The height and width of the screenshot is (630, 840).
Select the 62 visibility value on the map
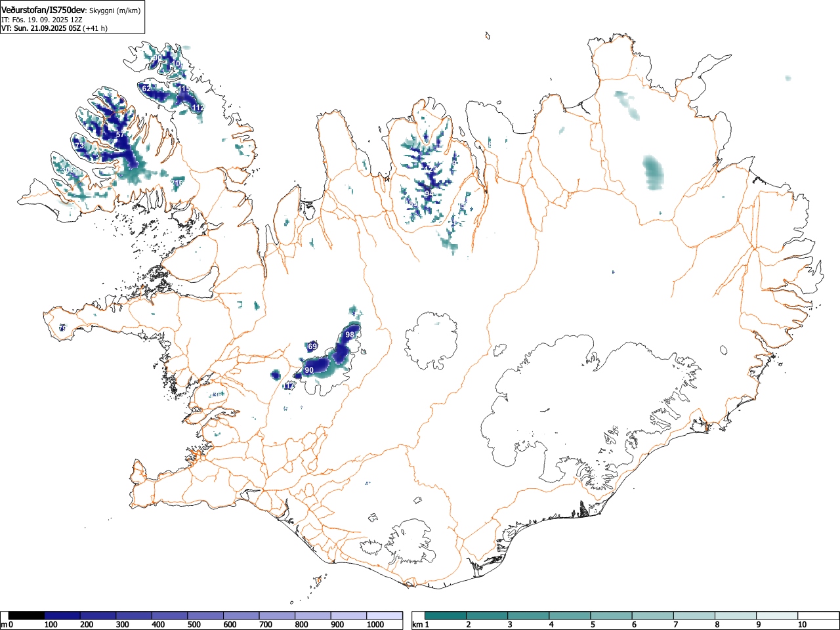(x=146, y=88)
